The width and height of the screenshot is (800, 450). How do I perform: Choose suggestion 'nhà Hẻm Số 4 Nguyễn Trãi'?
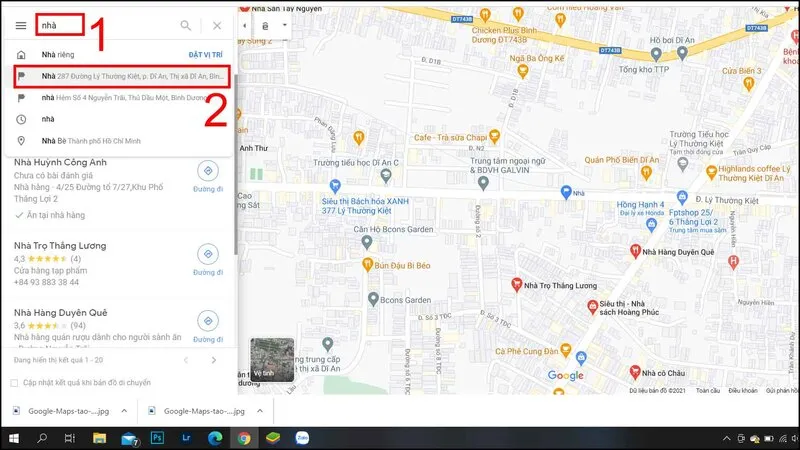118,97
